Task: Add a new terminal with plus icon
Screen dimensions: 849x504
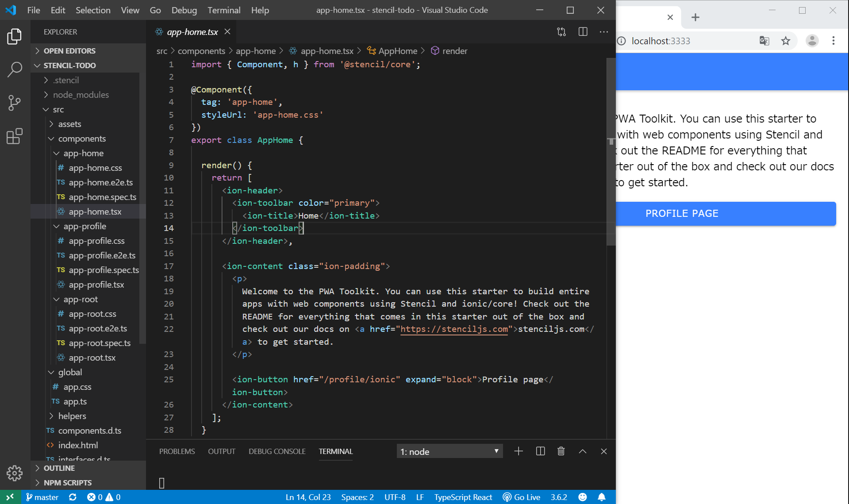Action: pyautogui.click(x=519, y=451)
